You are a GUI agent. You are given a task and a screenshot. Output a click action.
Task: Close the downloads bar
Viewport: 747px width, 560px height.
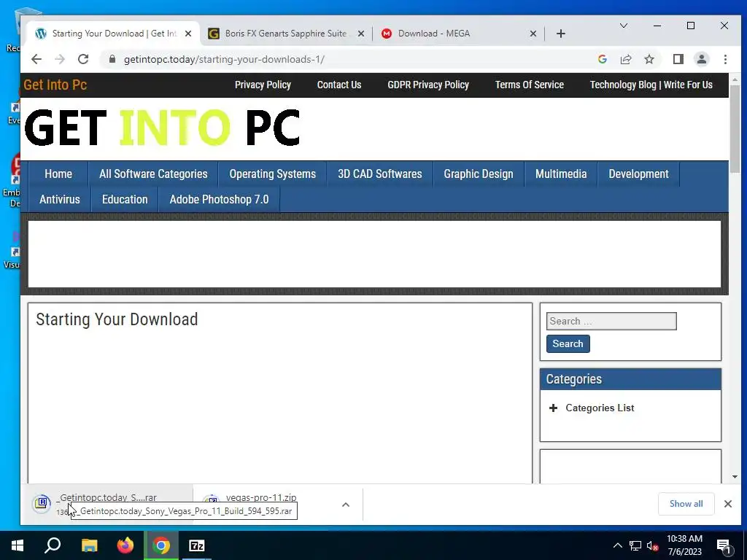(x=728, y=504)
